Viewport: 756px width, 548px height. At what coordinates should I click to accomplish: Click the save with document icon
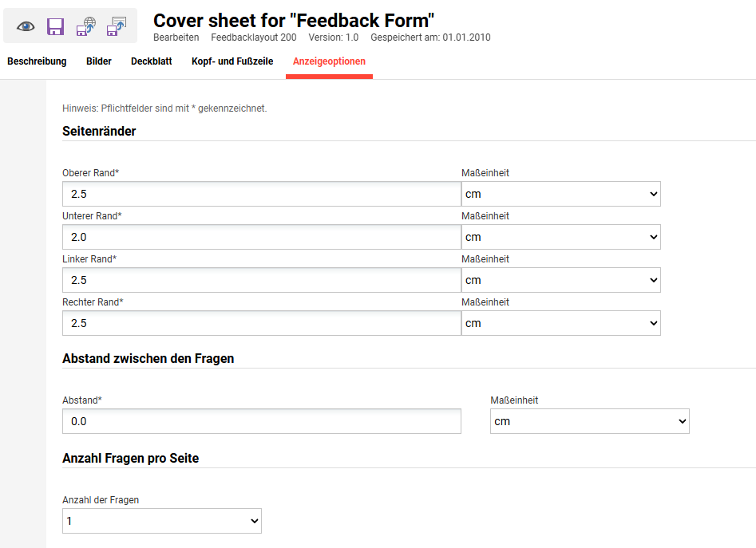(117, 26)
